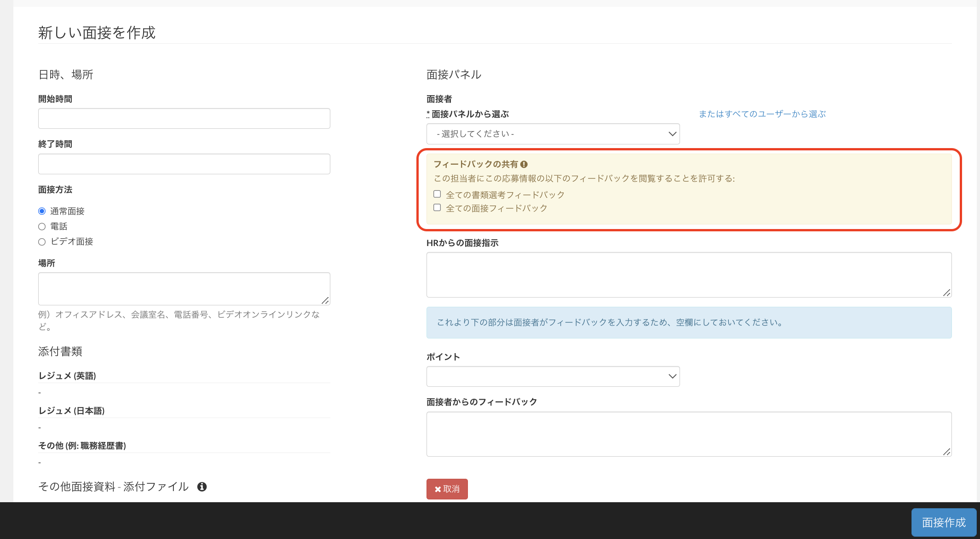Viewport: 980px width, 539px height.
Task: Enable the 全ての面接フィードバック checkbox
Action: [x=437, y=207]
